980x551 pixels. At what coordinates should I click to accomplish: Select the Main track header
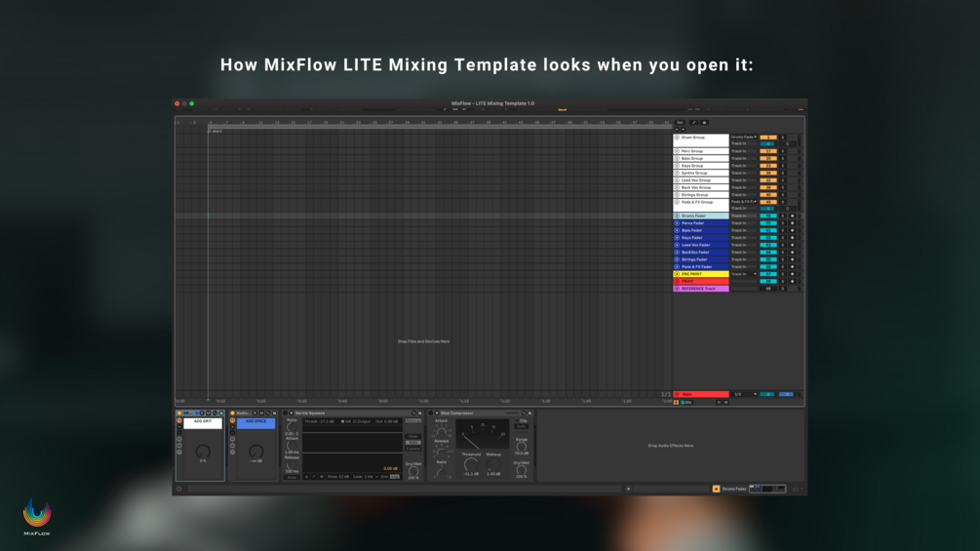701,394
